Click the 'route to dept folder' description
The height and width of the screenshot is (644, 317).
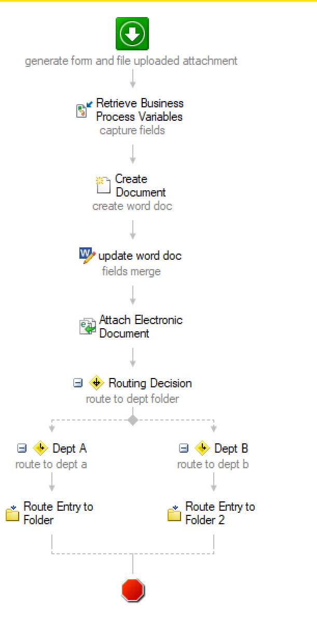coord(132,399)
